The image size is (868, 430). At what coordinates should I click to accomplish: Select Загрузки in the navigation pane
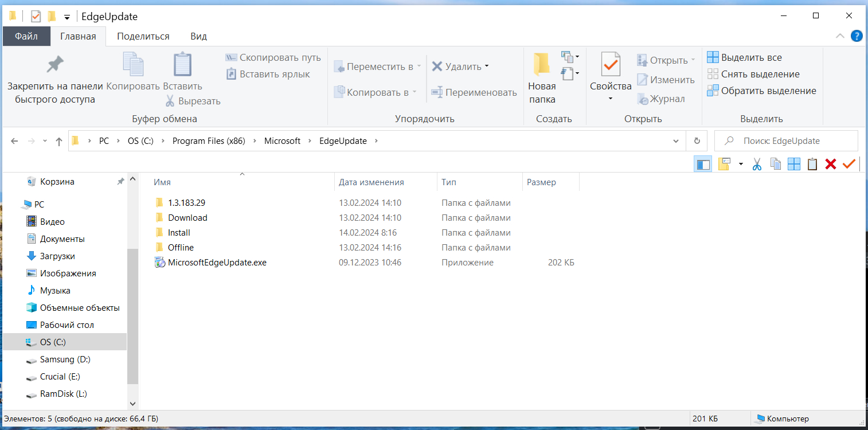point(57,256)
